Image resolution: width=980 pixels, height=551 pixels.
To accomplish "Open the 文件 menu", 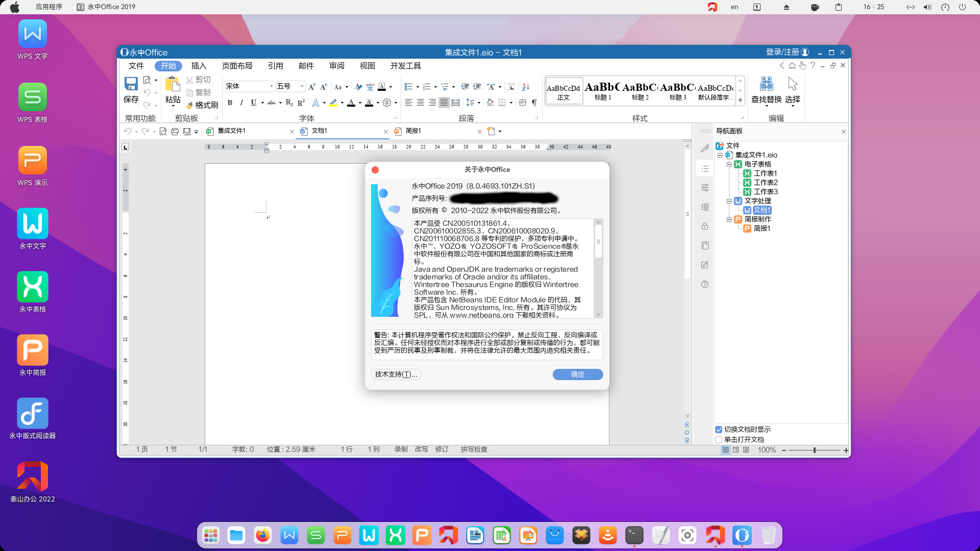I will point(136,66).
